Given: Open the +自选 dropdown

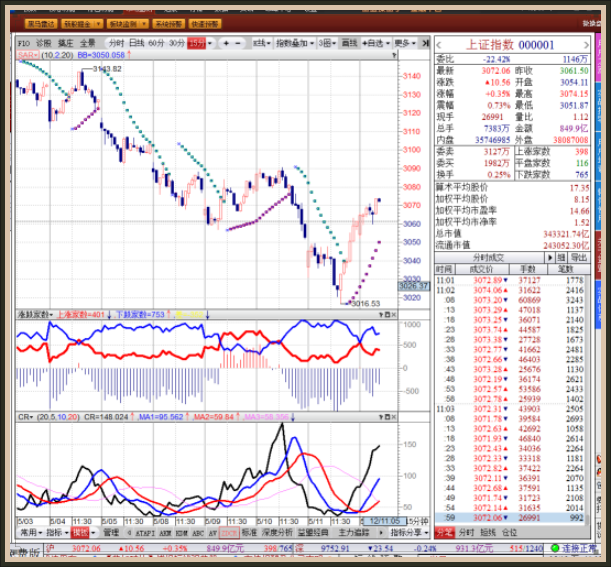Looking at the screenshot, I should [376, 43].
